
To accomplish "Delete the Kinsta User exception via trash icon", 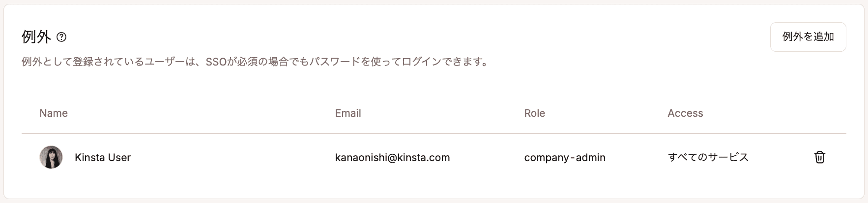I will (x=819, y=157).
